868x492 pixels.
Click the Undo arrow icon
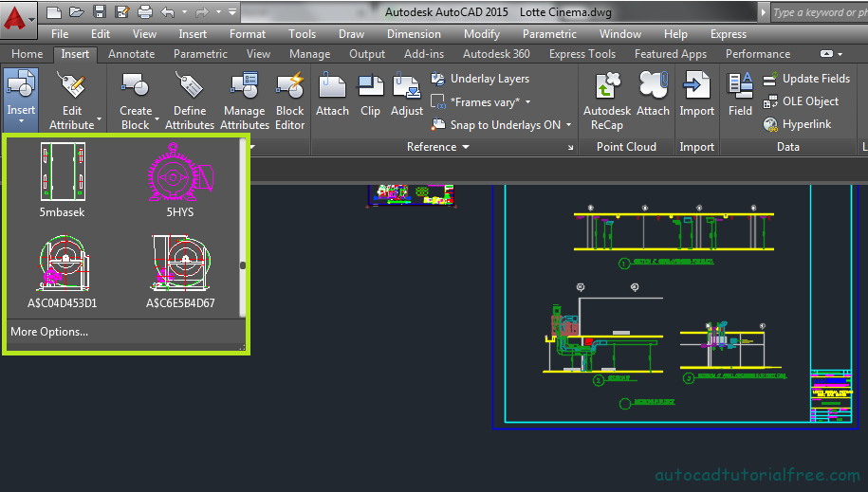pyautogui.click(x=168, y=11)
